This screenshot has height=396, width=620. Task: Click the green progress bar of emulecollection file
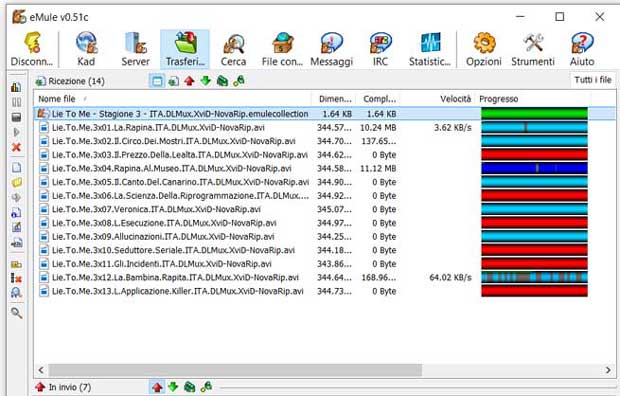click(x=534, y=114)
